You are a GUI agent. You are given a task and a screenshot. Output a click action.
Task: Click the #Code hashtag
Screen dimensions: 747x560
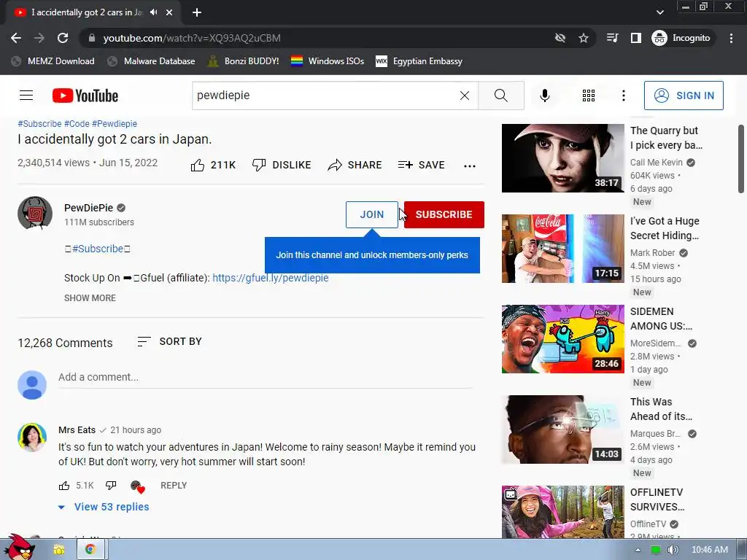pyautogui.click(x=77, y=124)
